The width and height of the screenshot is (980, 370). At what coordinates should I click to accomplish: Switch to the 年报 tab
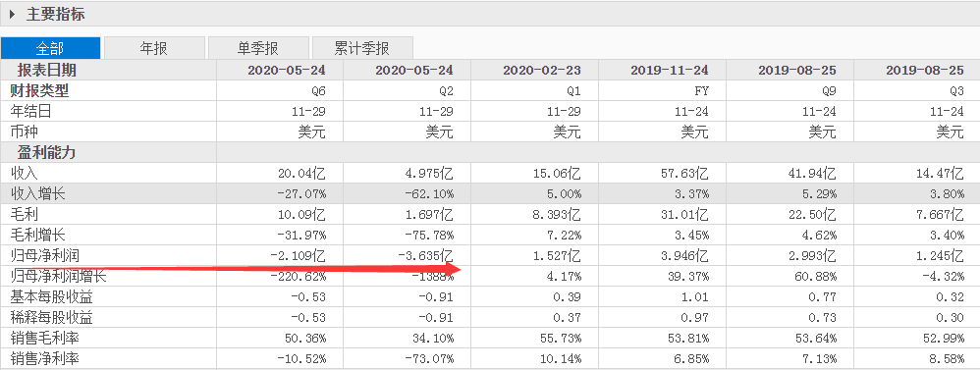154,48
